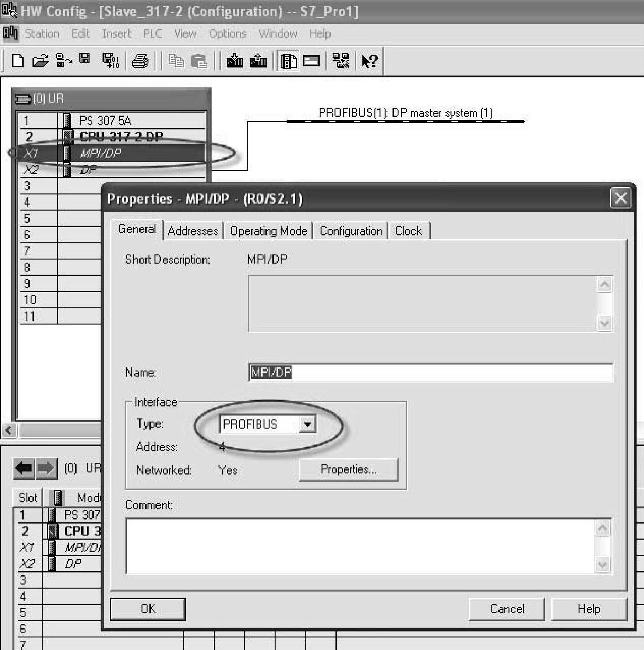
Task: Switch to the Configuration tab
Action: pos(351,231)
